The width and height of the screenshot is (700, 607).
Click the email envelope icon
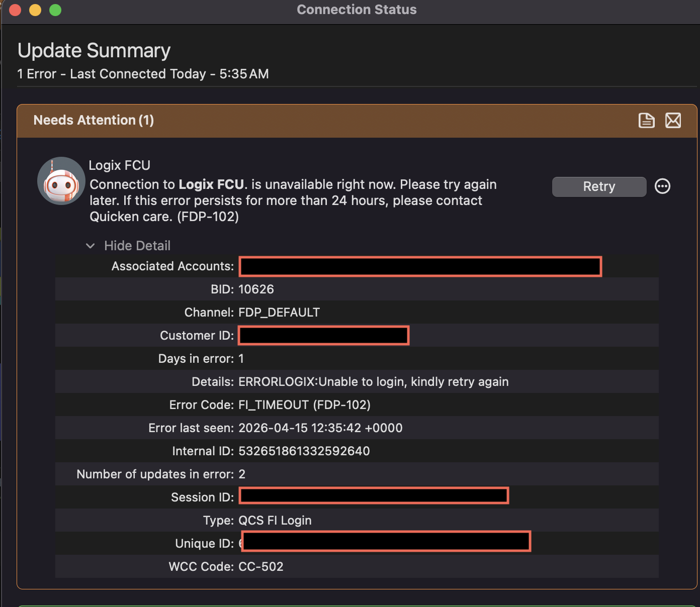tap(673, 121)
